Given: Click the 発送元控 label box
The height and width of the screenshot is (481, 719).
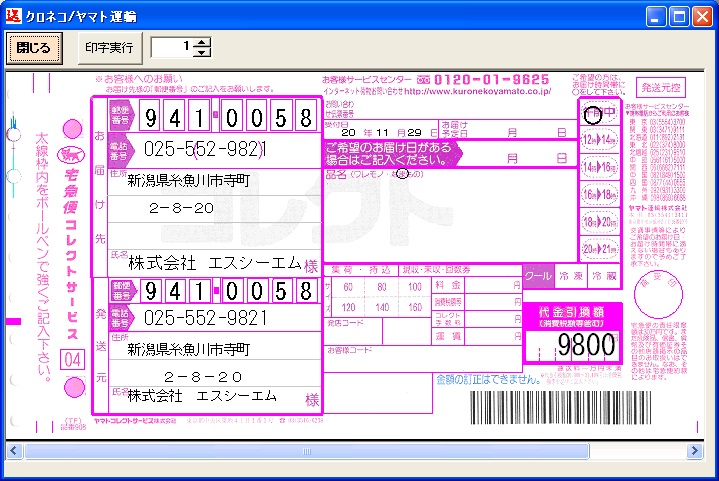Looking at the screenshot, I should (661, 87).
